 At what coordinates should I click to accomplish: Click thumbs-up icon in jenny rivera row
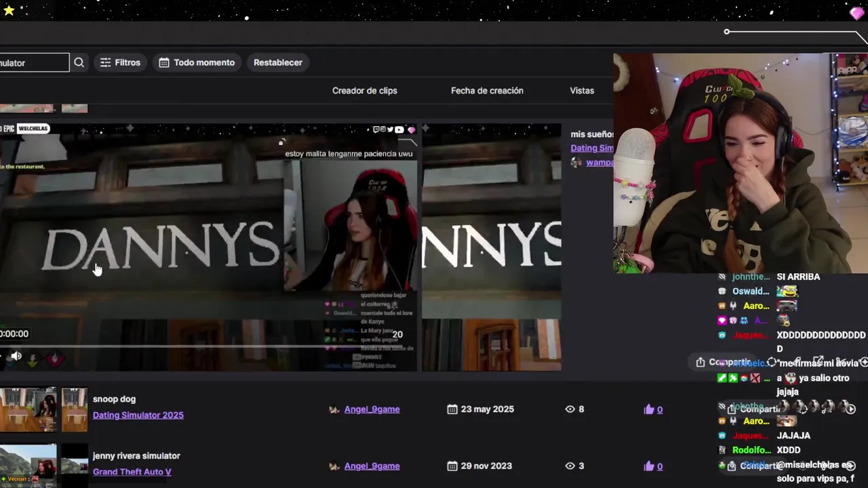[x=649, y=466]
